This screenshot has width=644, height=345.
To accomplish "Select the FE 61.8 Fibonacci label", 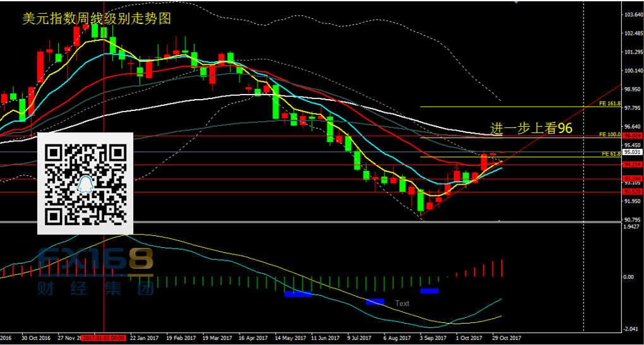I will [612, 153].
